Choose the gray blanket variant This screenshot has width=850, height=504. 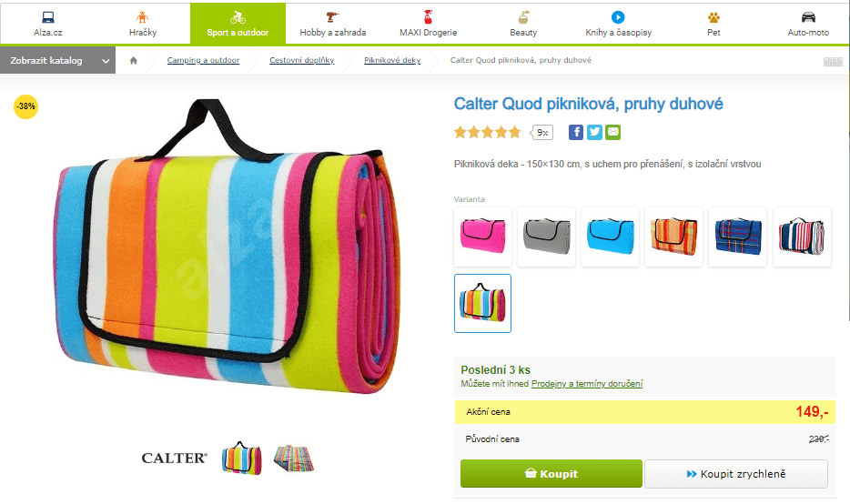pos(546,237)
